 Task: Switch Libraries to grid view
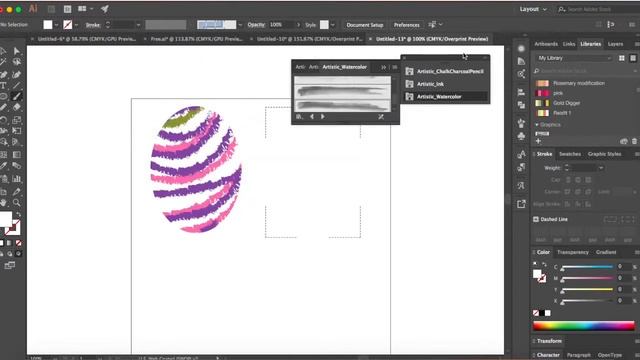(x=622, y=58)
